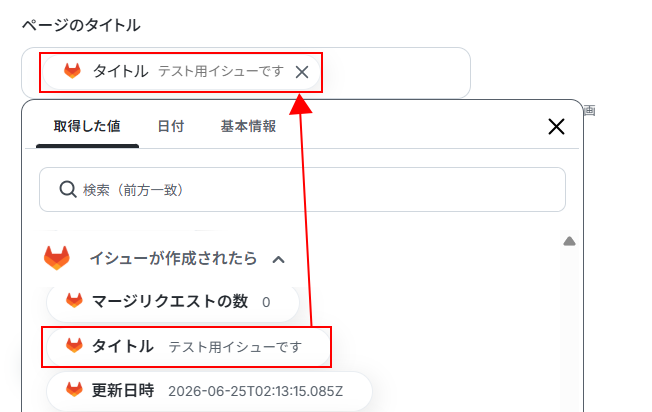Click the magnifier icon in the search box
The image size is (652, 412).
[67, 189]
